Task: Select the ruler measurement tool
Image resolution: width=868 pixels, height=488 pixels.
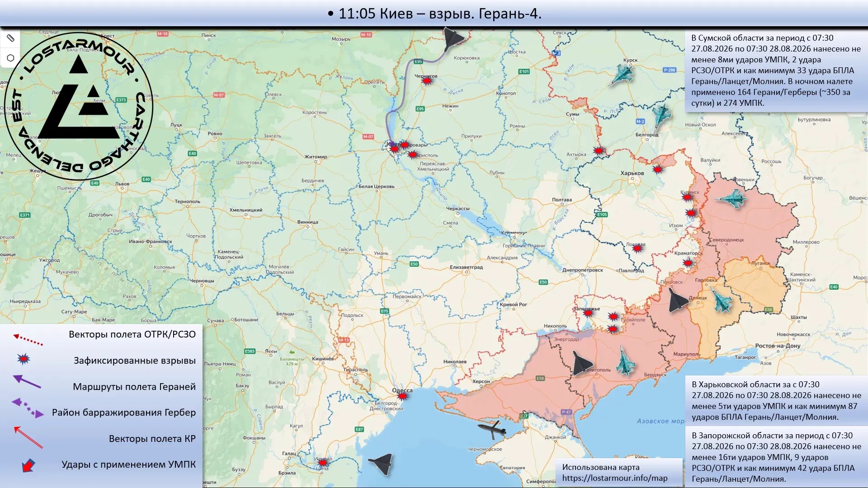Action: (x=10, y=38)
